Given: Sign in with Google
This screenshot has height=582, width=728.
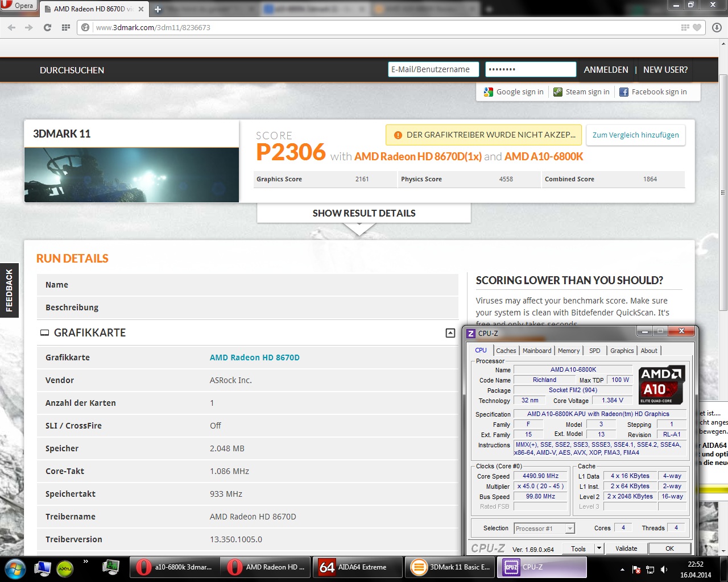Looking at the screenshot, I should point(514,92).
